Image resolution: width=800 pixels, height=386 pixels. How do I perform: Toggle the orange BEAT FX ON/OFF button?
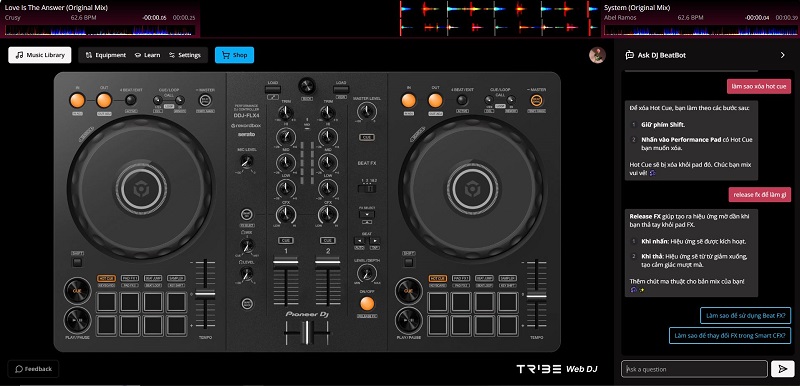367,304
